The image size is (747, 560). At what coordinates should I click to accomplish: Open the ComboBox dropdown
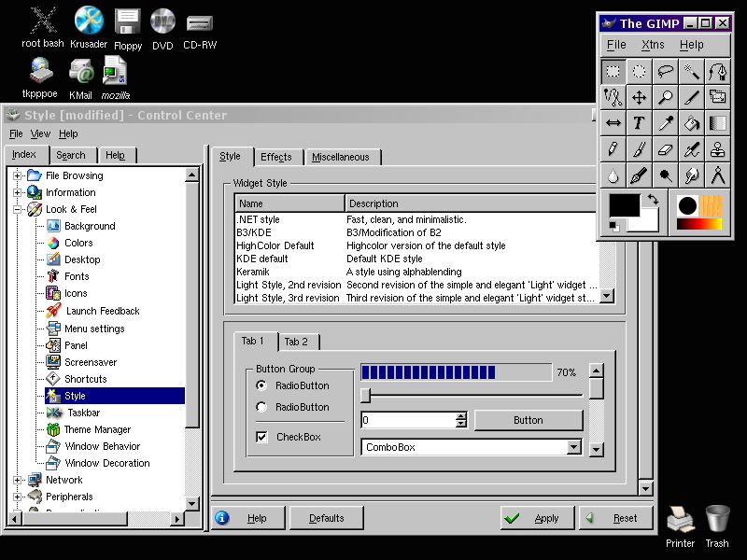pyautogui.click(x=573, y=447)
